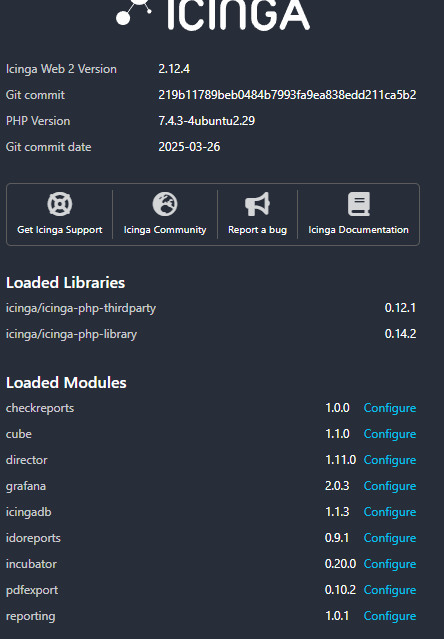This screenshot has height=639, width=444.
Task: Click the Icinga Documentation book icon
Action: coord(359,204)
